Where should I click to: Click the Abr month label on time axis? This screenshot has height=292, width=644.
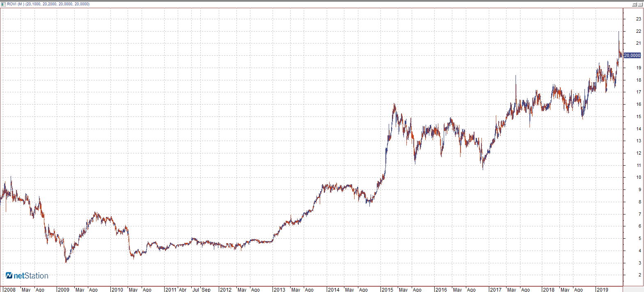pyautogui.click(x=183, y=290)
